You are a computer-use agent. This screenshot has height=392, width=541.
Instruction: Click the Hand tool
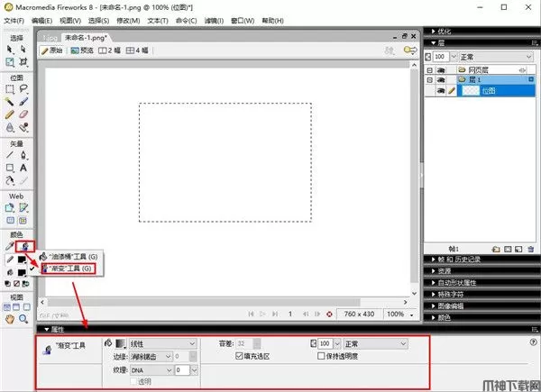[10, 318]
